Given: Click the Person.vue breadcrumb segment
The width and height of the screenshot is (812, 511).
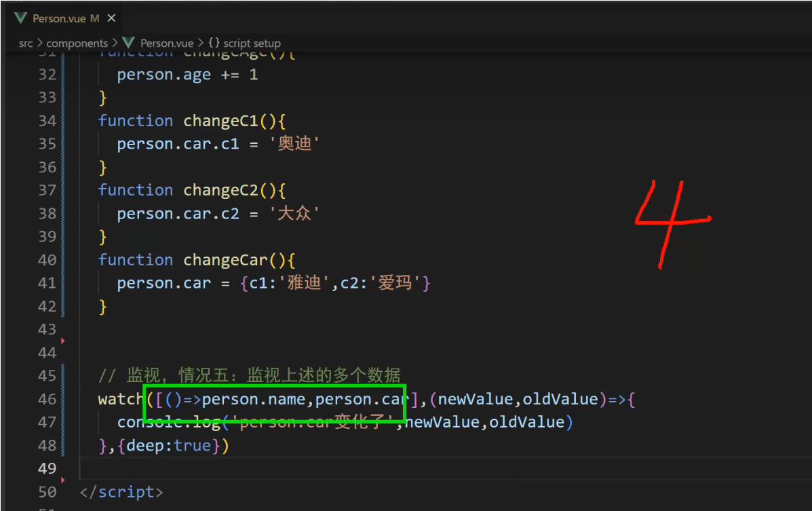Looking at the screenshot, I should [x=167, y=43].
